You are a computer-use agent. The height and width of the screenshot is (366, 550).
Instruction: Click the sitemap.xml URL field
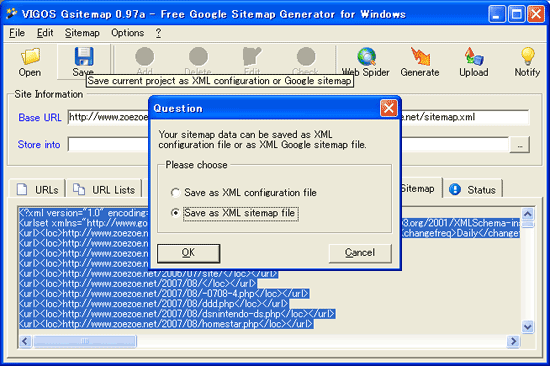pyautogui.click(x=465, y=117)
